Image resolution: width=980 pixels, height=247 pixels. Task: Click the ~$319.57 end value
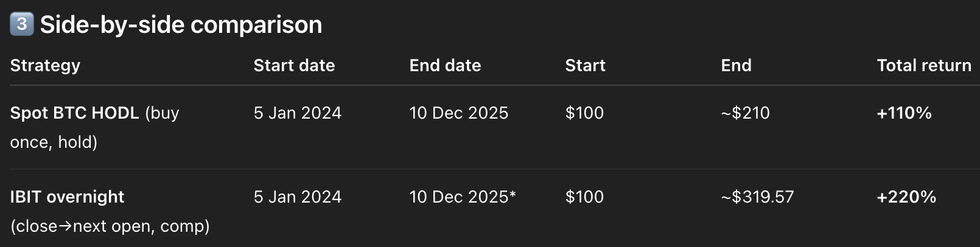[757, 197]
